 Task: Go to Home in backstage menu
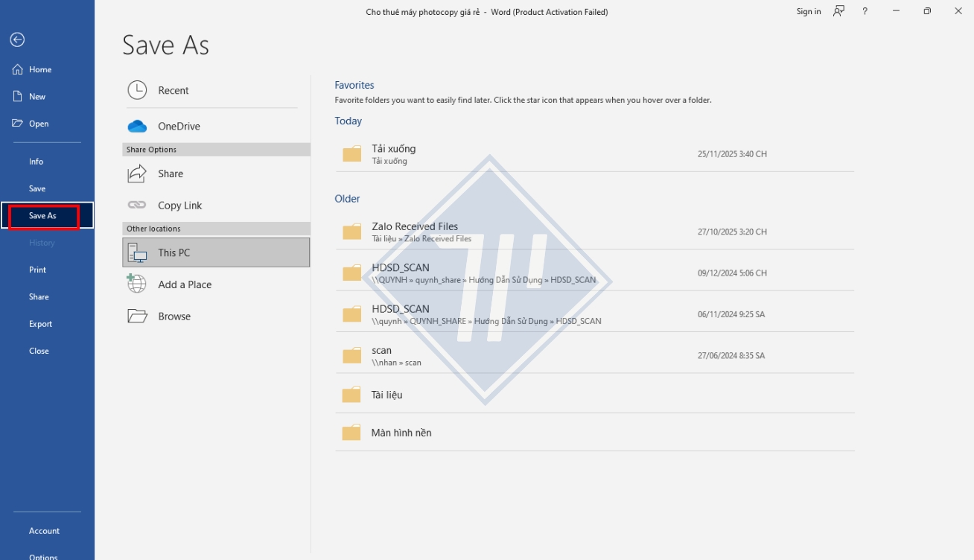click(40, 69)
